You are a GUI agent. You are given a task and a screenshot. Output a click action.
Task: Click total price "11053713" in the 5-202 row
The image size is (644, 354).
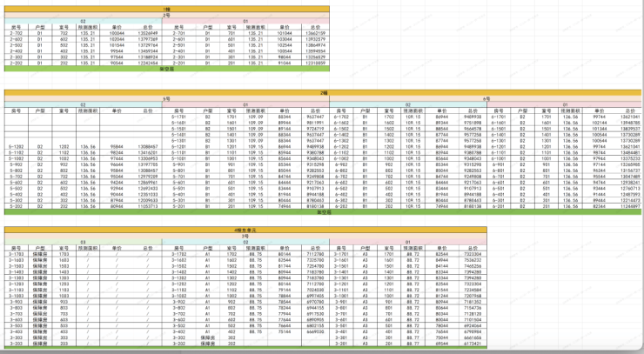pos(148,206)
